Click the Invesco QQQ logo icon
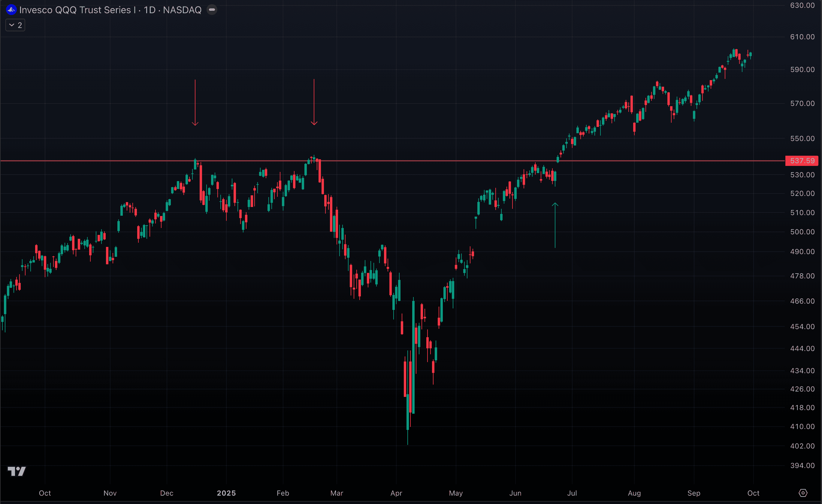The height and width of the screenshot is (504, 822). tap(11, 10)
